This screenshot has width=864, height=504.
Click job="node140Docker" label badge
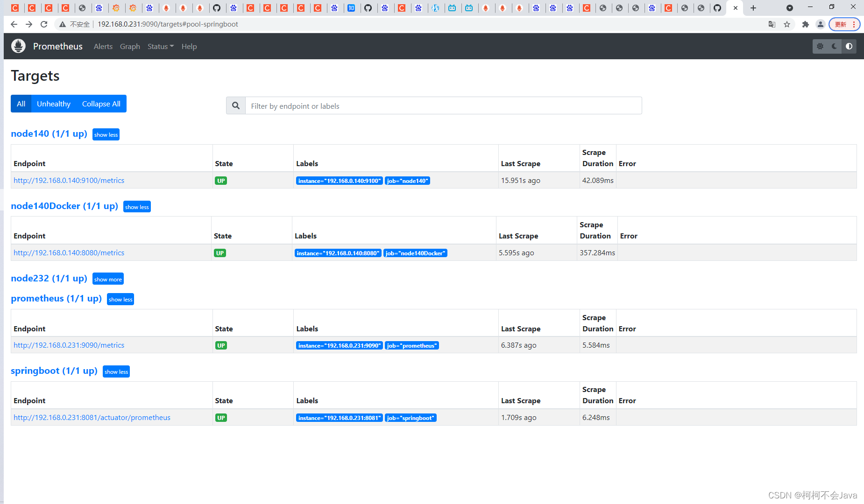coord(416,253)
